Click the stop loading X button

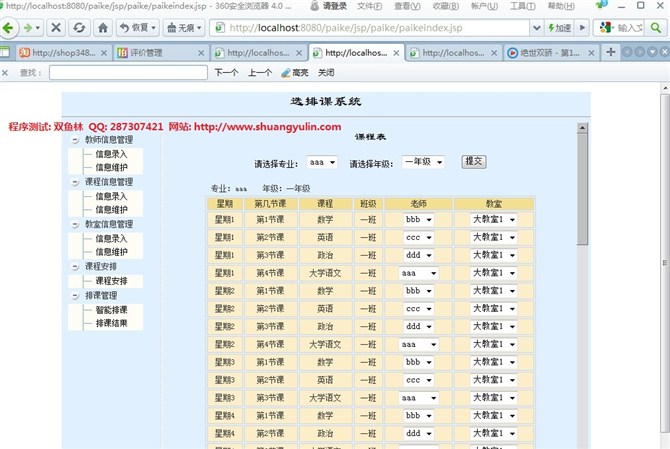tap(56, 28)
